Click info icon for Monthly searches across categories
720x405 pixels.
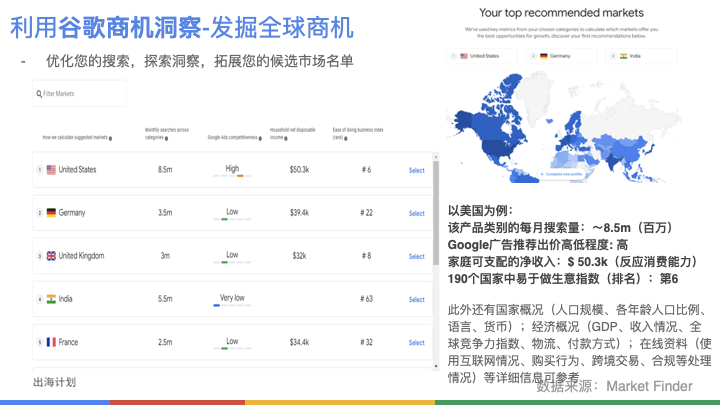(x=166, y=138)
